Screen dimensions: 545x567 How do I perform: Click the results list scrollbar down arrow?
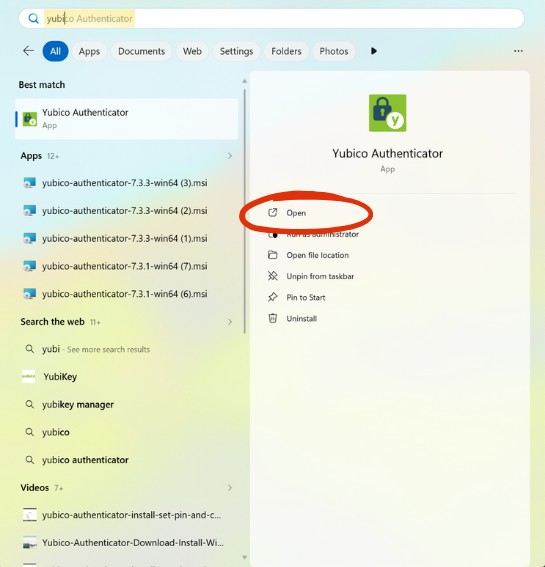(244, 557)
